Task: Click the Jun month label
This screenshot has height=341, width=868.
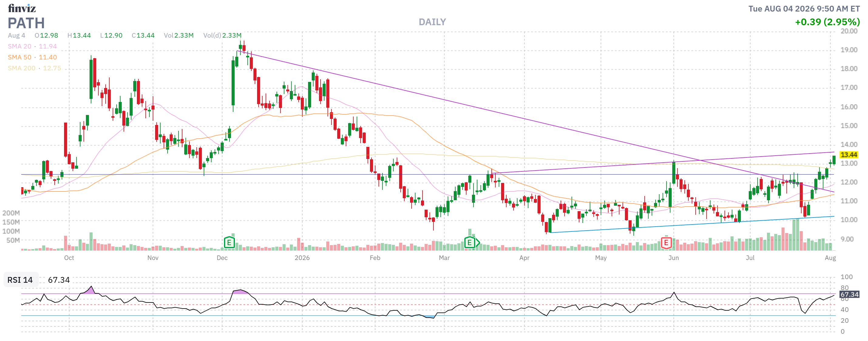Action: click(673, 258)
